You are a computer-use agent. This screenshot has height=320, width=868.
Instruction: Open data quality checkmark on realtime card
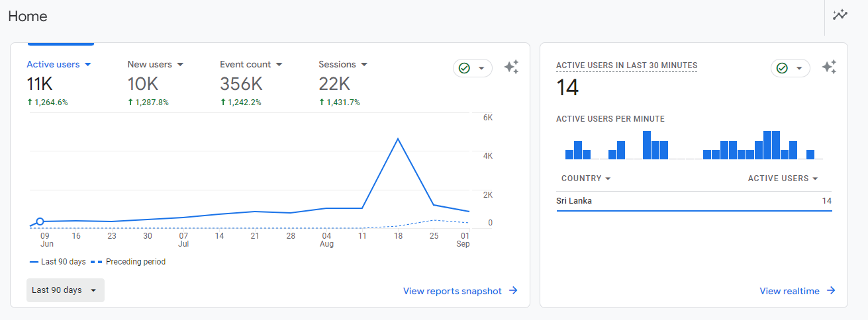coord(791,68)
